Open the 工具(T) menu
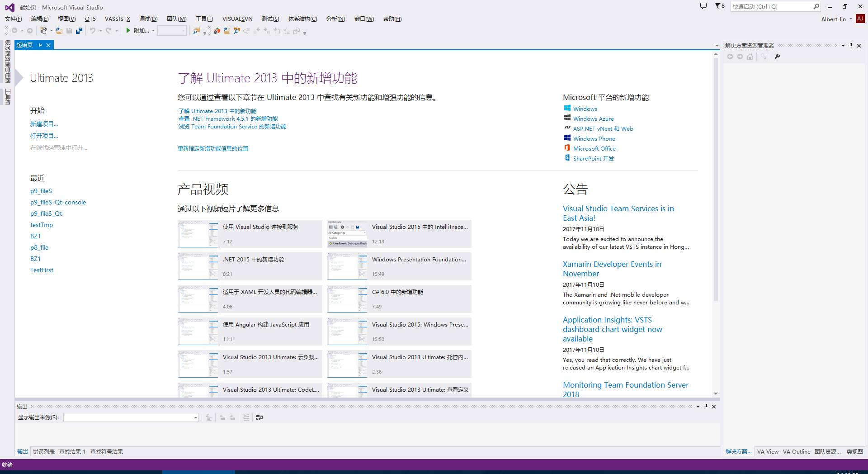 click(204, 19)
